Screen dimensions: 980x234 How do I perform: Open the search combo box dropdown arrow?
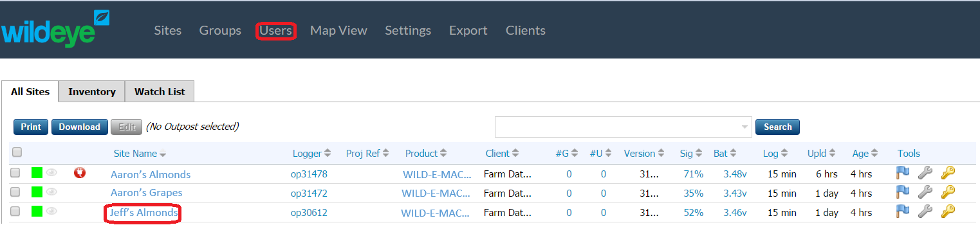click(745, 127)
